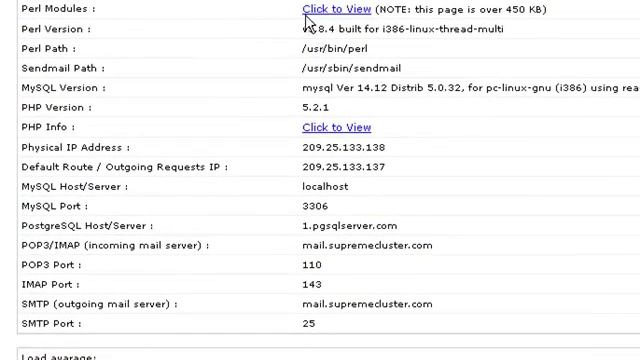Select SMTP port value 25

(309, 324)
